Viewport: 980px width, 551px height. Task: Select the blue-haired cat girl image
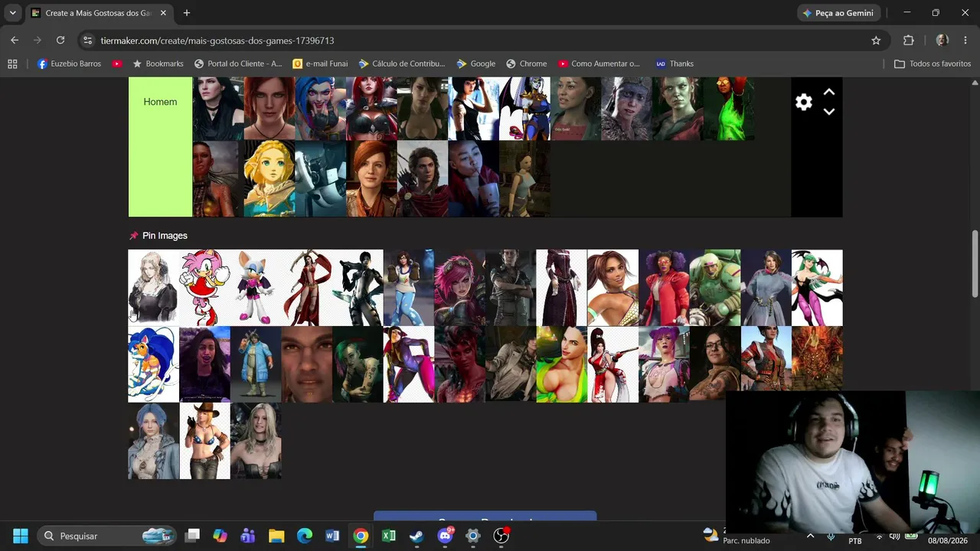153,364
